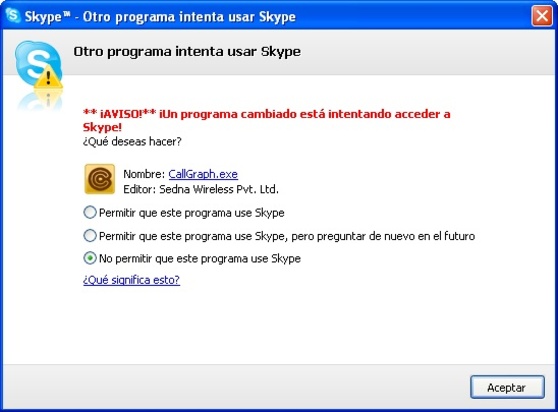Viewport: 558px width, 412px height.
Task: Open the "¿Qué significa esto?" help link
Action: 131,280
